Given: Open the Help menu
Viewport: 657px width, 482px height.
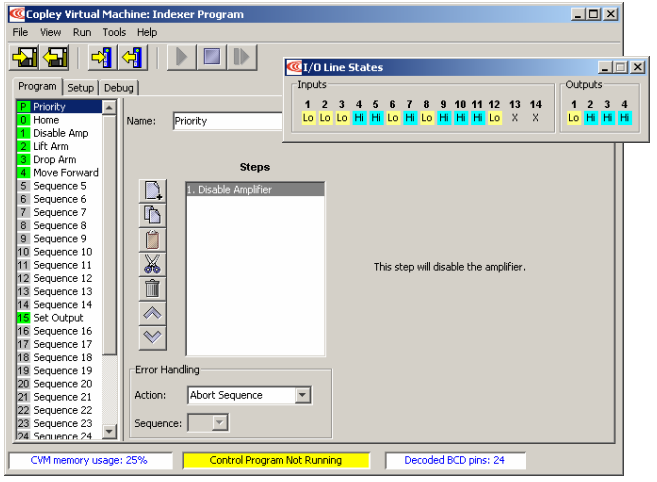Looking at the screenshot, I should pos(147,32).
